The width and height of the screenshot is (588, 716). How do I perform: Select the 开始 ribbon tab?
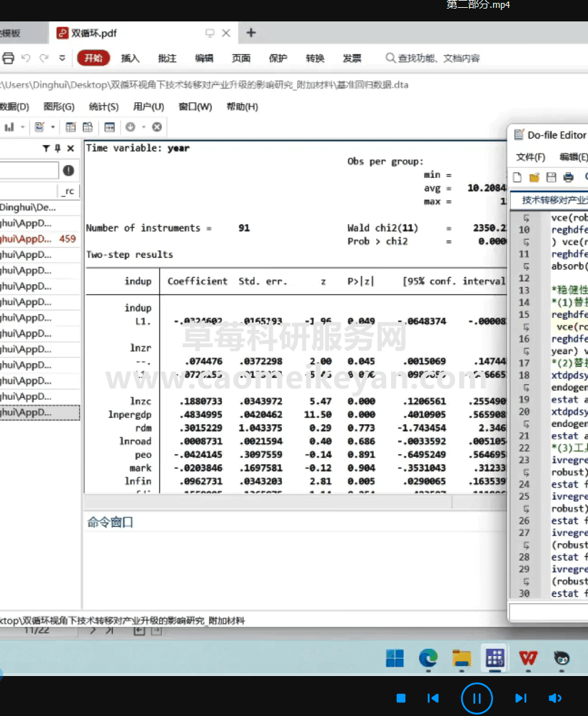coord(93,58)
